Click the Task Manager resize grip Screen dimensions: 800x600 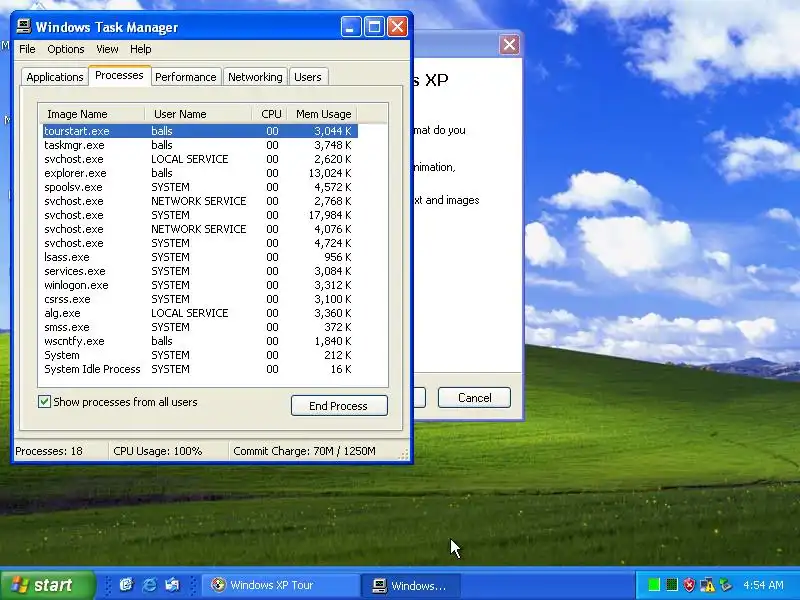(x=404, y=454)
